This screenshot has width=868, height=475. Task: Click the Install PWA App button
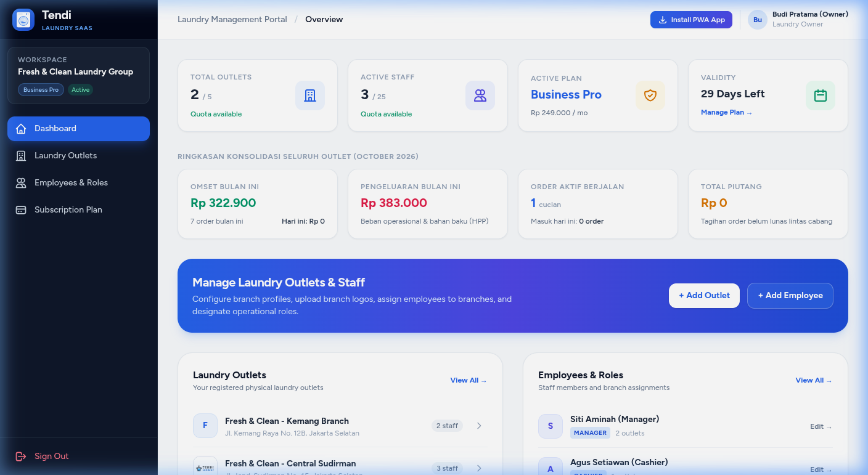click(691, 20)
